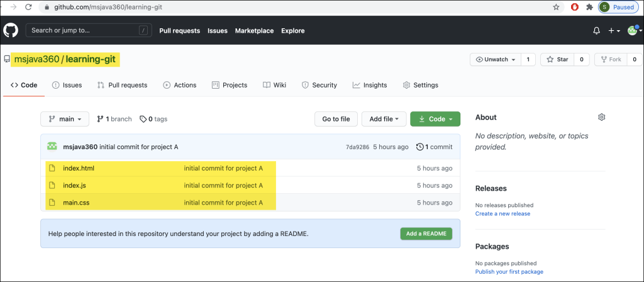Click commit hash 7da9286
Image resolution: width=644 pixels, height=282 pixels.
pyautogui.click(x=357, y=147)
